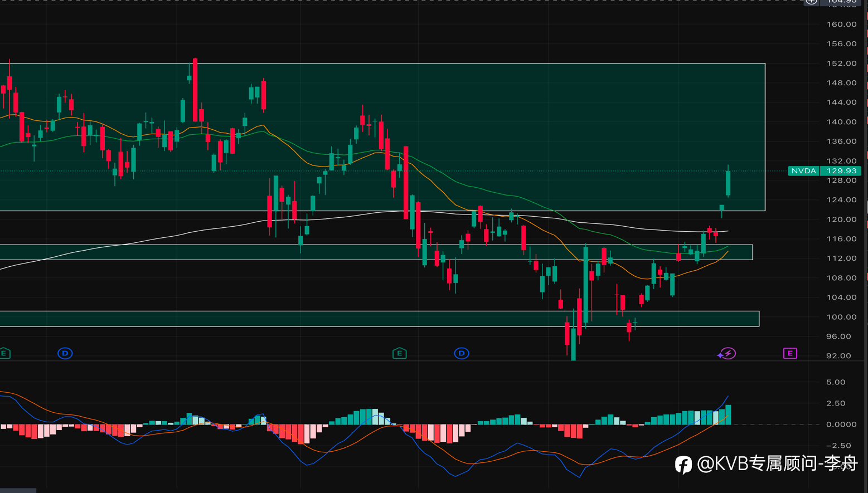
Task: Click the plus icon atop the price axis
Action: (811, 2)
